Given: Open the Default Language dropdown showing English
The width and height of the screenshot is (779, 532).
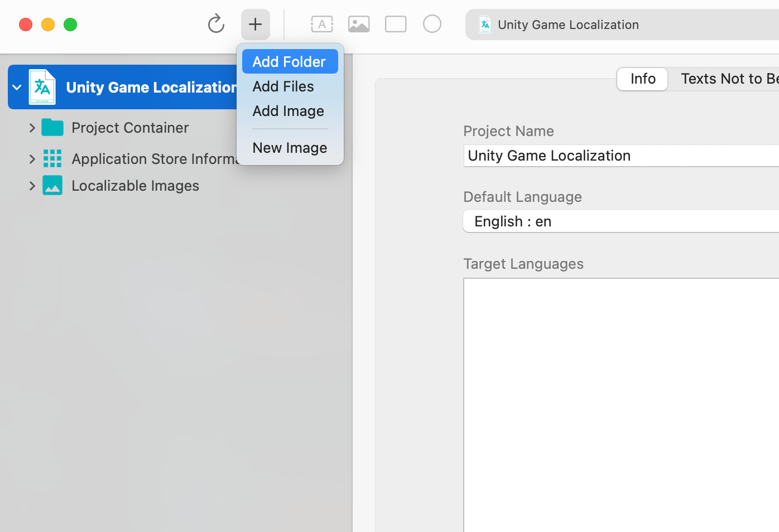Looking at the screenshot, I should [621, 221].
